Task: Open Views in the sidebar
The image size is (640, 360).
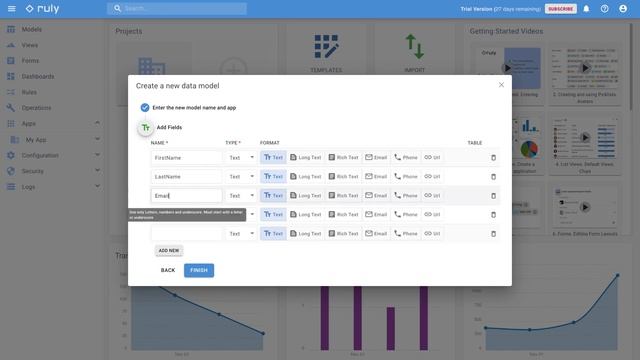Action: 30,45
